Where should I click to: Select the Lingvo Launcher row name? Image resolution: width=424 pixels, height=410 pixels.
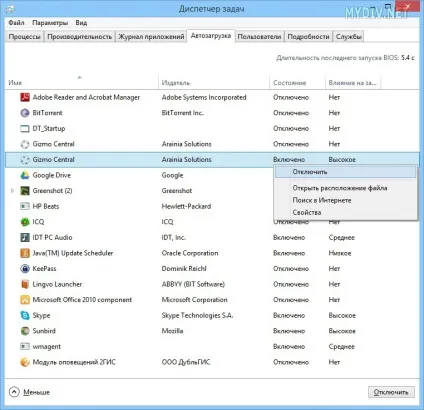(57, 284)
